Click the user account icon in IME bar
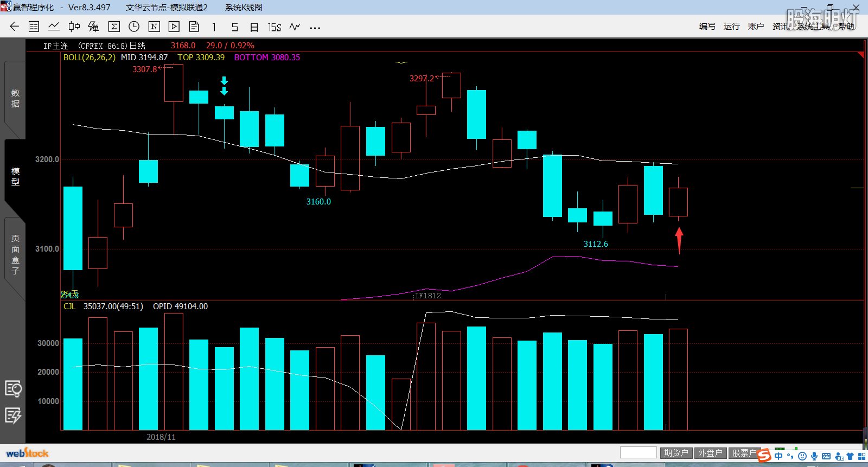Image resolution: width=868 pixels, height=467 pixels. click(x=839, y=456)
